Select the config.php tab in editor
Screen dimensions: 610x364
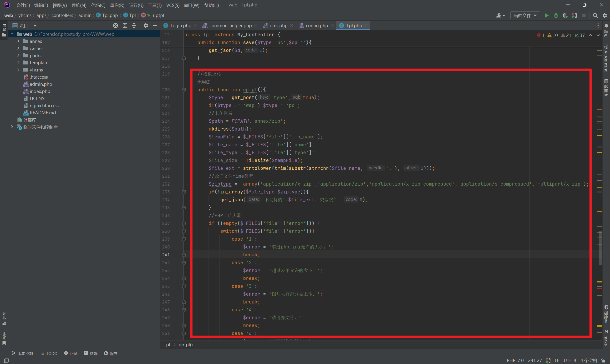tap(316, 25)
